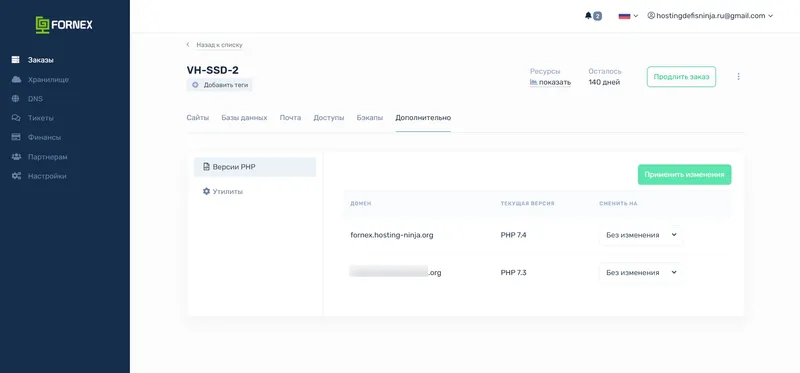Switch to the Почта tab
This screenshot has width=800, height=373.
coord(290,118)
